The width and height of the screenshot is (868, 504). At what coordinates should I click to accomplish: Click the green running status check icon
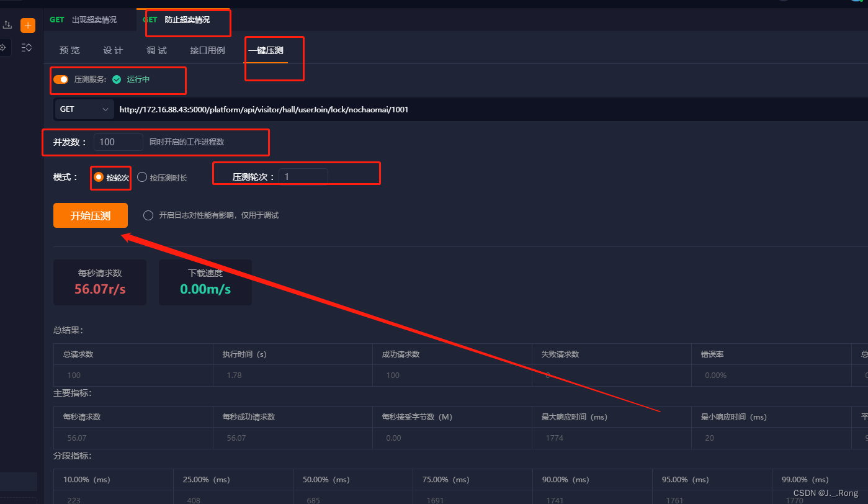point(117,79)
